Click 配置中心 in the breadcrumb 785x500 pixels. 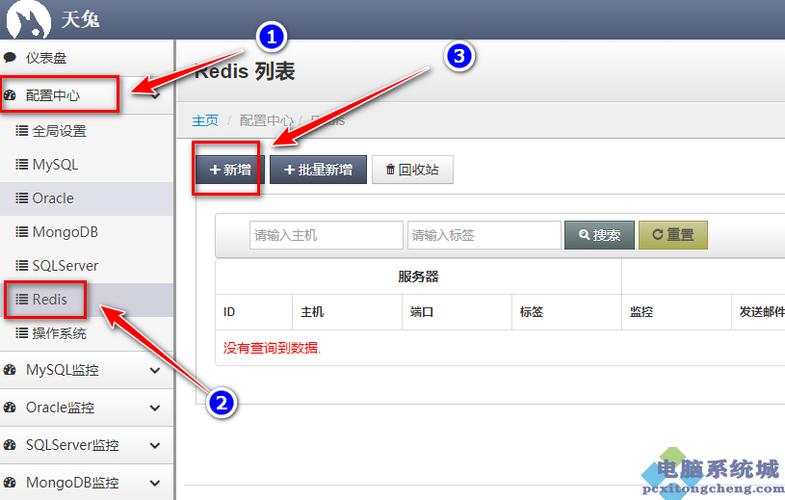click(x=266, y=121)
